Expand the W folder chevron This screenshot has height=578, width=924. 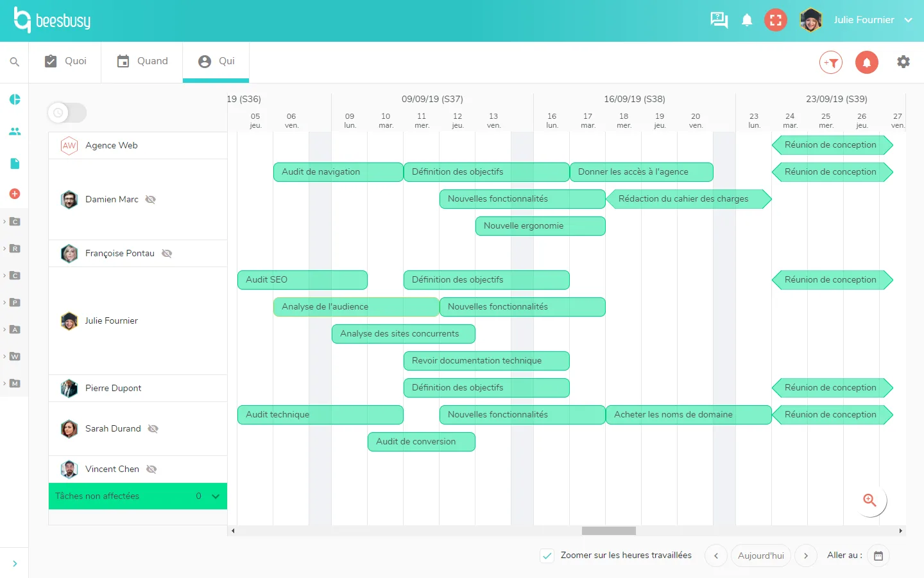coord(4,356)
